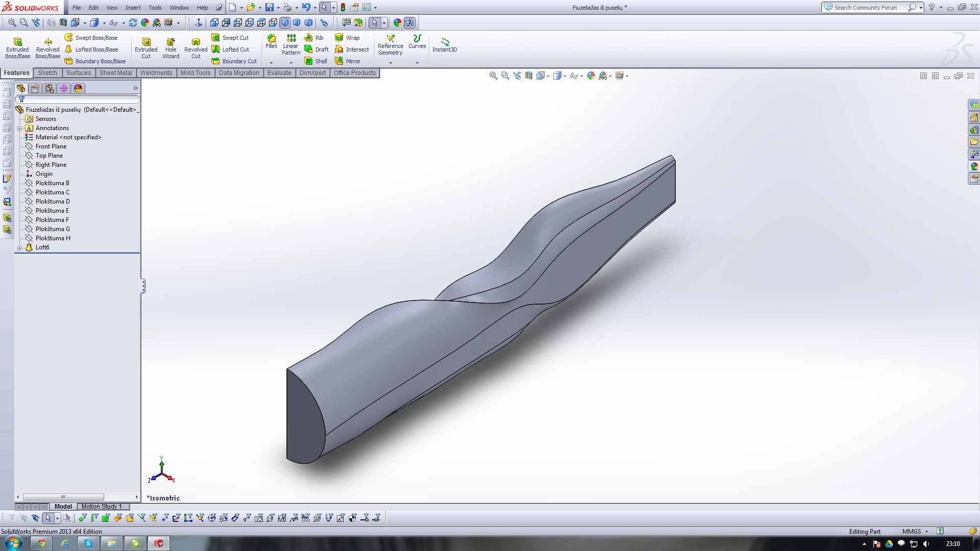Screen dimensions: 980x551
Task: Switch to the Motion Study 1 tab
Action: pyautogui.click(x=101, y=507)
